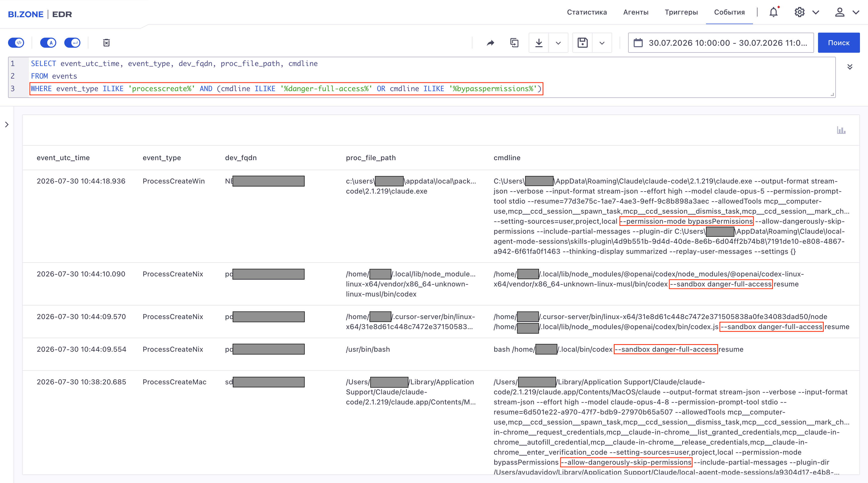Select timestamp 2026-07-30 10:44:18.936

coord(81,181)
